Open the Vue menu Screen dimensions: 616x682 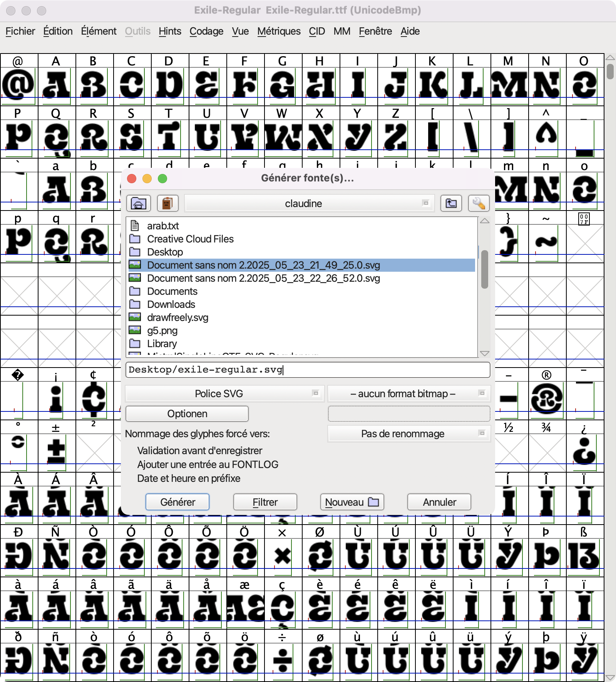point(240,31)
